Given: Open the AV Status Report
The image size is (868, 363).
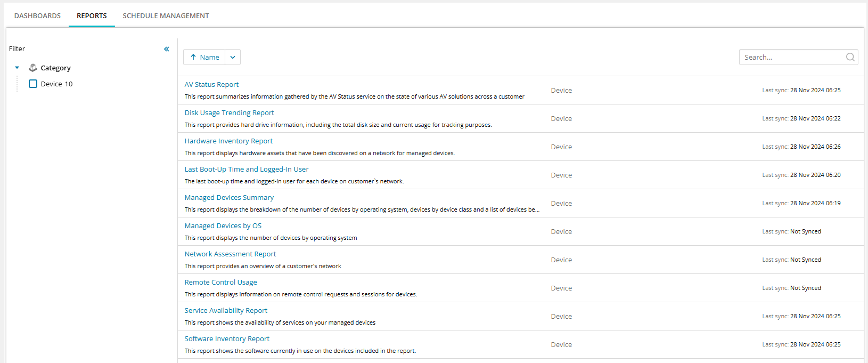Looking at the screenshot, I should (x=211, y=84).
